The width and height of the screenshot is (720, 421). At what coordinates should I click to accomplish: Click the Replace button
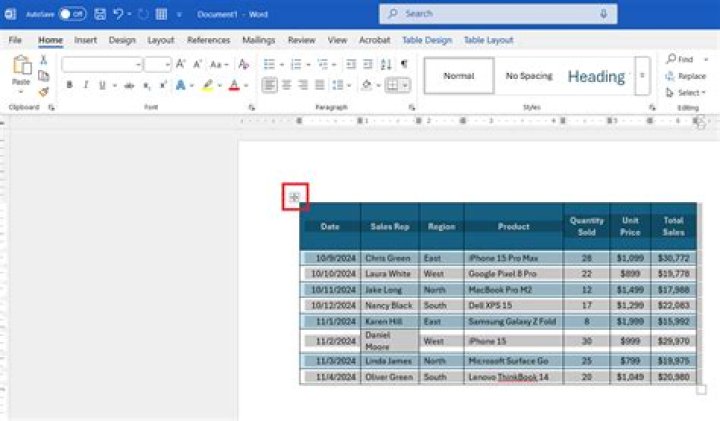point(690,76)
